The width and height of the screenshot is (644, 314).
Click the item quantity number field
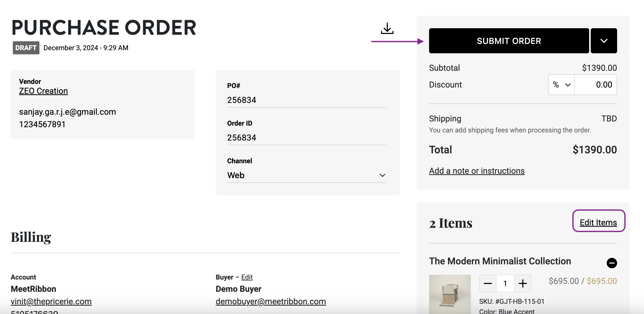505,283
